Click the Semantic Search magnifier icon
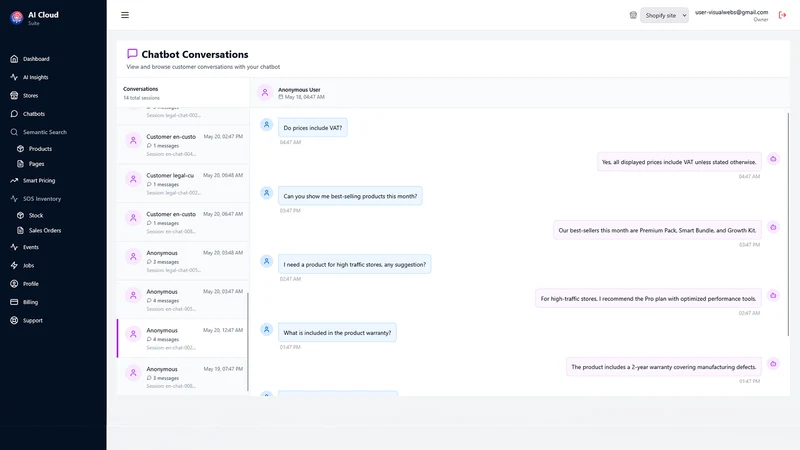This screenshot has width=800, height=450. (14, 132)
